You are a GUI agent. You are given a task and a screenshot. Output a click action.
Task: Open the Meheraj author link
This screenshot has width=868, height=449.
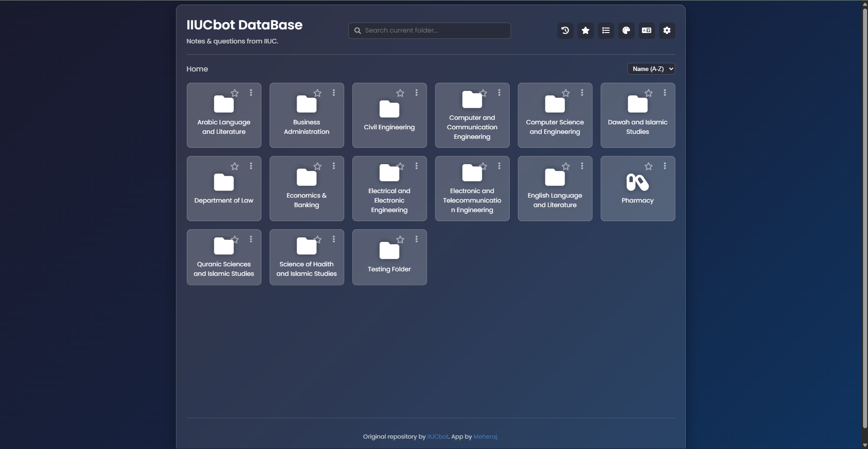485,437
